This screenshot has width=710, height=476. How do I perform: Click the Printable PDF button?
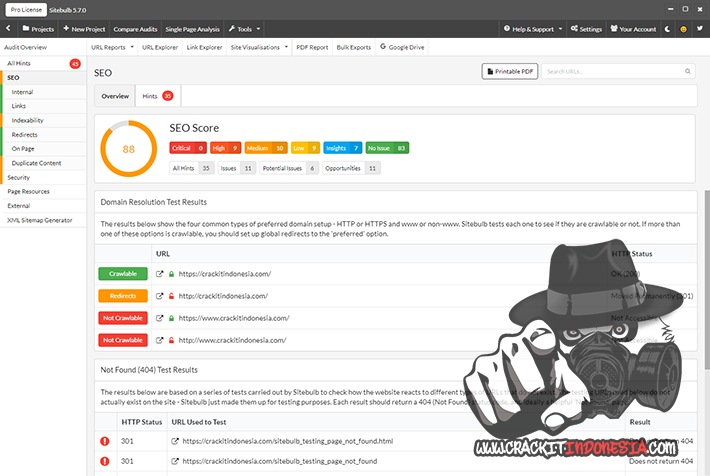point(508,71)
